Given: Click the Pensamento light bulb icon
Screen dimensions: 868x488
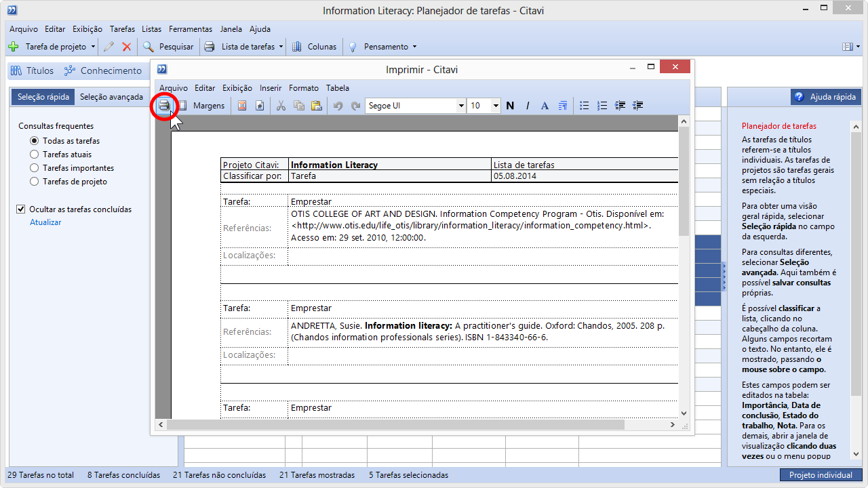Looking at the screenshot, I should 353,47.
